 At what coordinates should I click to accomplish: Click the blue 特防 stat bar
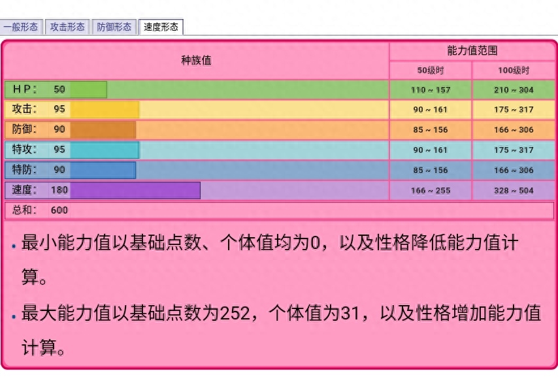point(103,170)
